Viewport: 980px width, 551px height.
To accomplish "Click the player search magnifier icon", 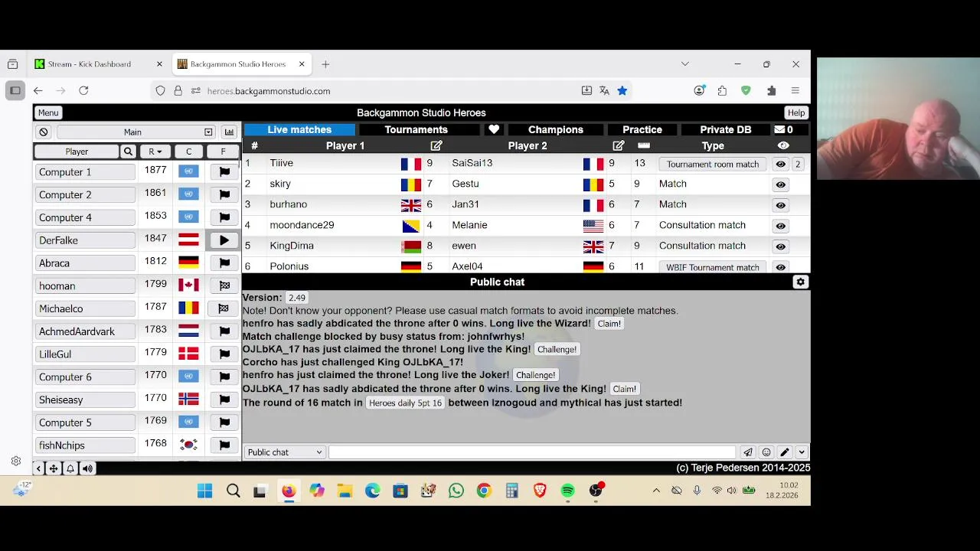I will tap(129, 152).
